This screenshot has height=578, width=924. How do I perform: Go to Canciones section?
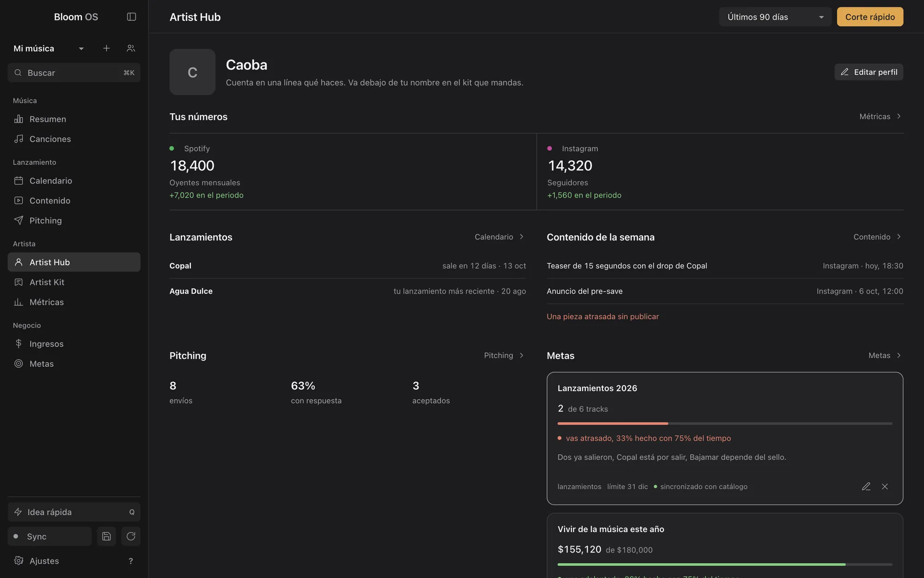74,139
